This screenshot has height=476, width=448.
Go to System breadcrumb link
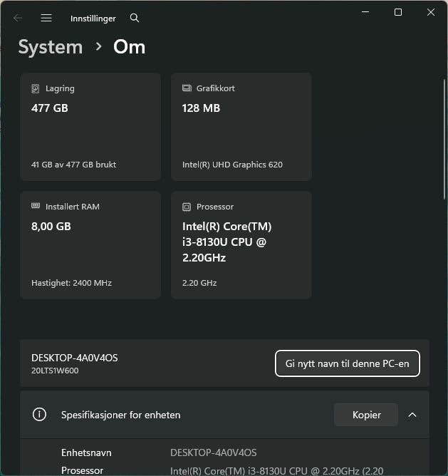pyautogui.click(x=50, y=47)
